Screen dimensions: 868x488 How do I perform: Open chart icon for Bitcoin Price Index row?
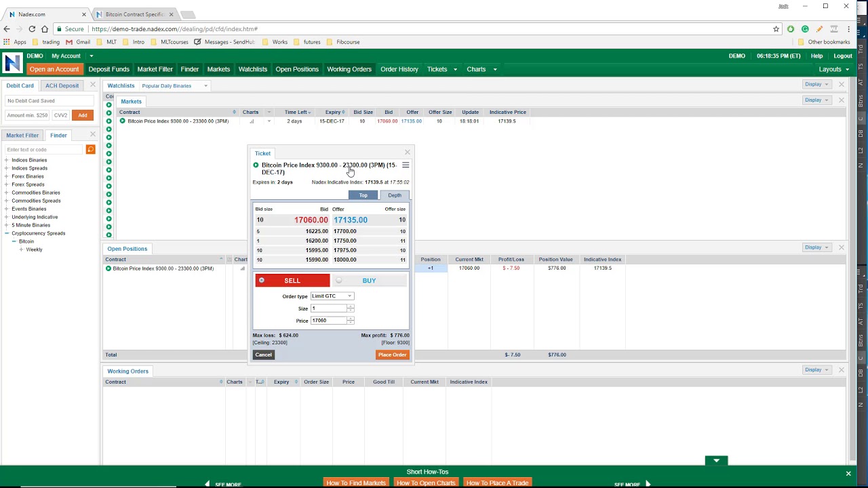(x=252, y=121)
